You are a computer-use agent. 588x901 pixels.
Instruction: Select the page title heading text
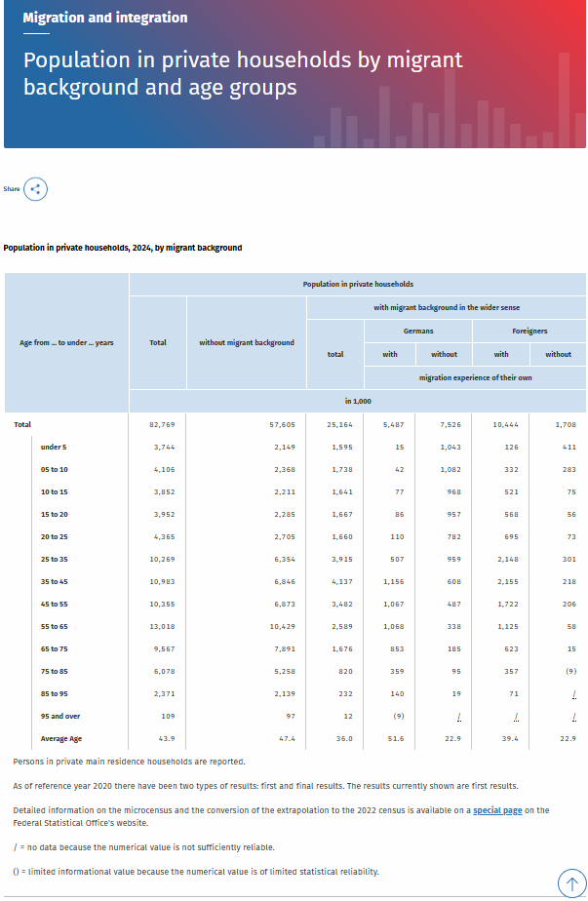point(243,73)
